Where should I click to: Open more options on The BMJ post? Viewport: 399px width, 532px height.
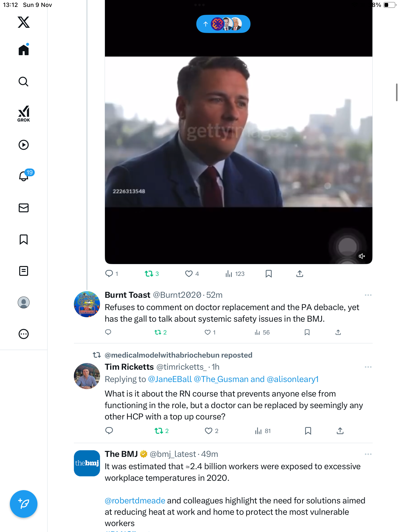pyautogui.click(x=368, y=454)
